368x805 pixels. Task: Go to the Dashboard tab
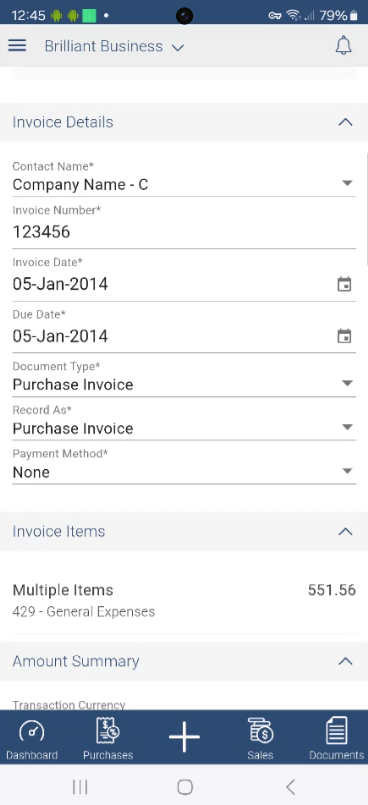point(32,739)
